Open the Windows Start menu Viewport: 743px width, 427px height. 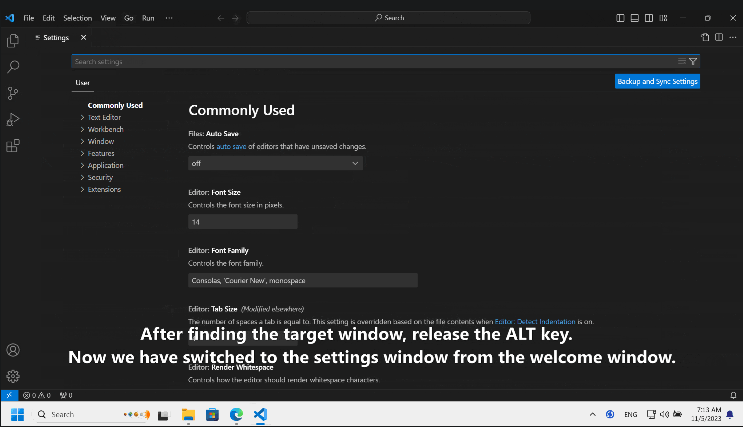tap(18, 415)
